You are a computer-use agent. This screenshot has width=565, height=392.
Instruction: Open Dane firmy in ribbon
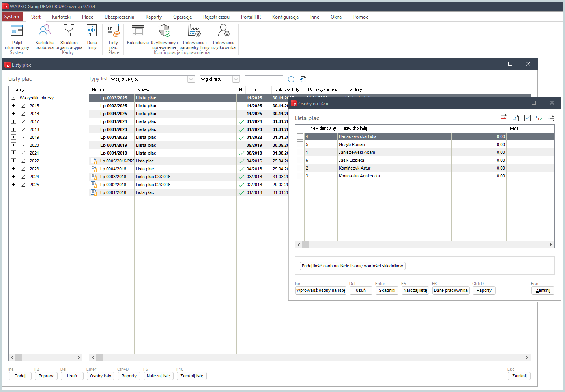click(92, 37)
